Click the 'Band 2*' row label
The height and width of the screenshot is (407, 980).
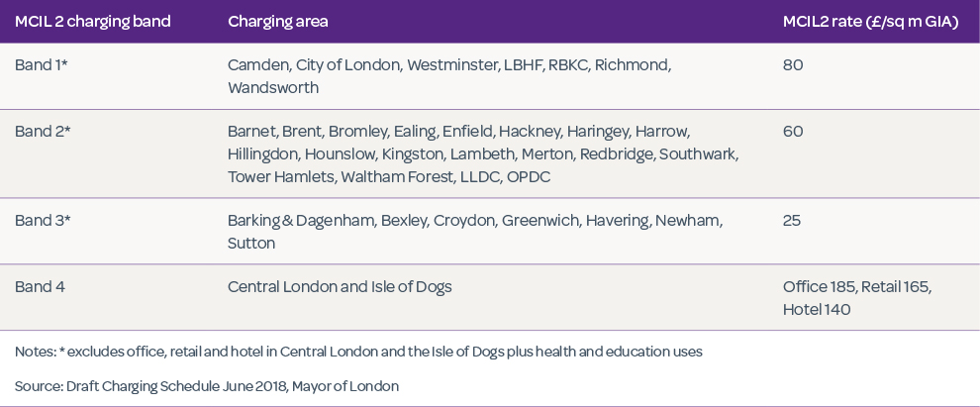coord(43,132)
